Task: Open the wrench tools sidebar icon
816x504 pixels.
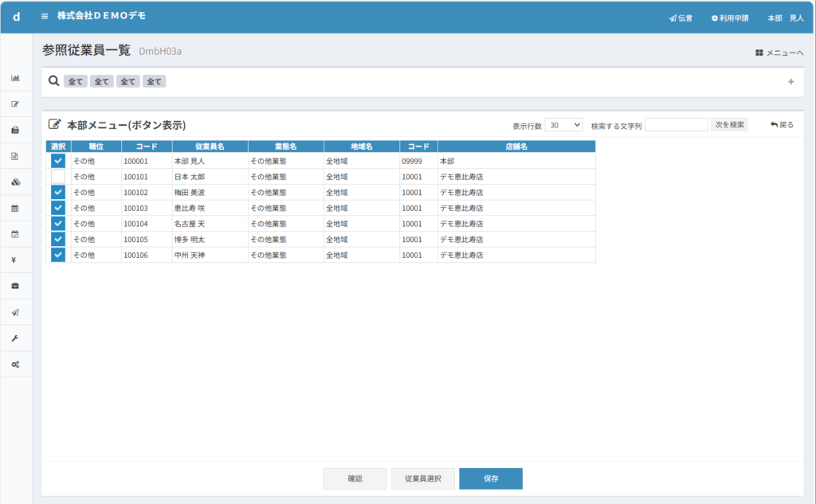Action: pos(15,338)
